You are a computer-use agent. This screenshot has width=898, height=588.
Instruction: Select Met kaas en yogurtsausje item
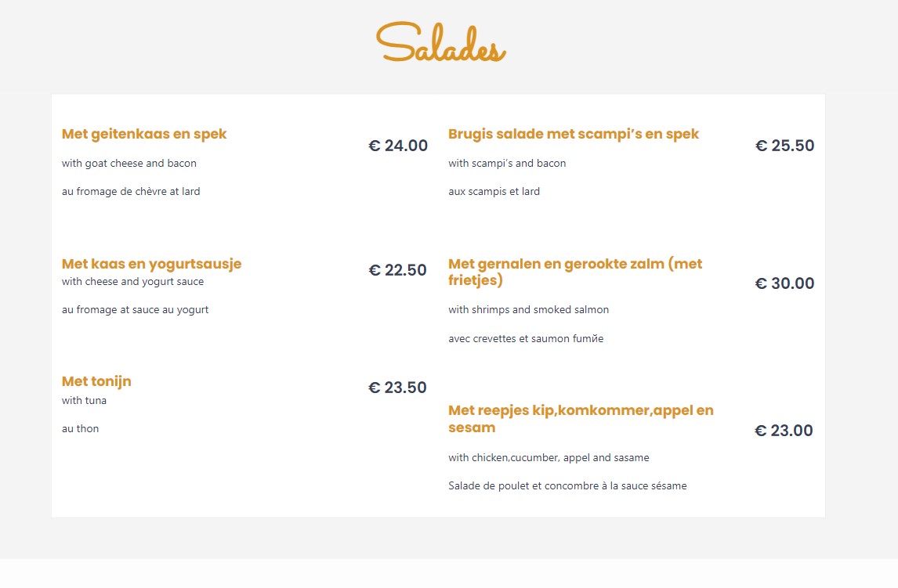click(152, 264)
